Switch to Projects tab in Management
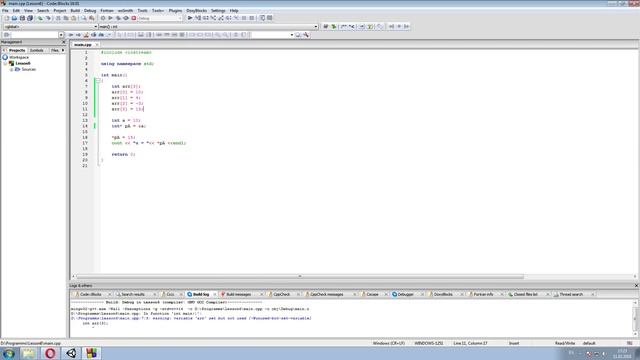The height and width of the screenshot is (360, 640). 17,50
